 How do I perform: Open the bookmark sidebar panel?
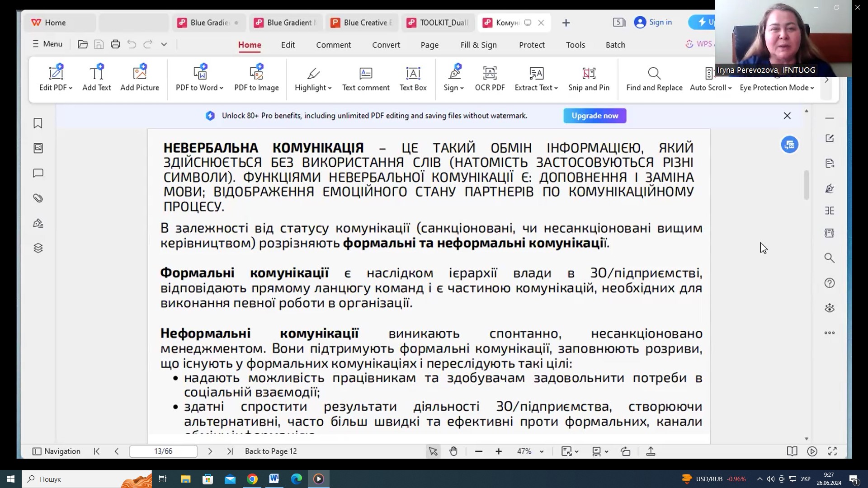click(38, 123)
